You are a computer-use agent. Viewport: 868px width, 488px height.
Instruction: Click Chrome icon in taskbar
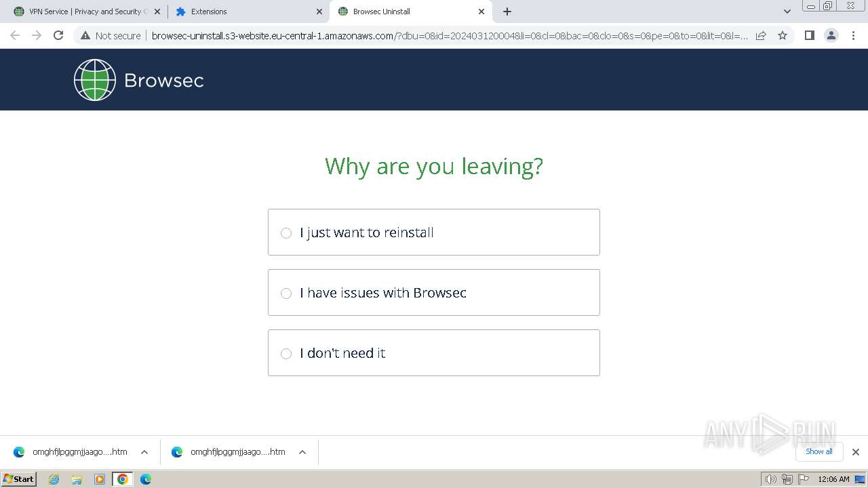coord(123,479)
